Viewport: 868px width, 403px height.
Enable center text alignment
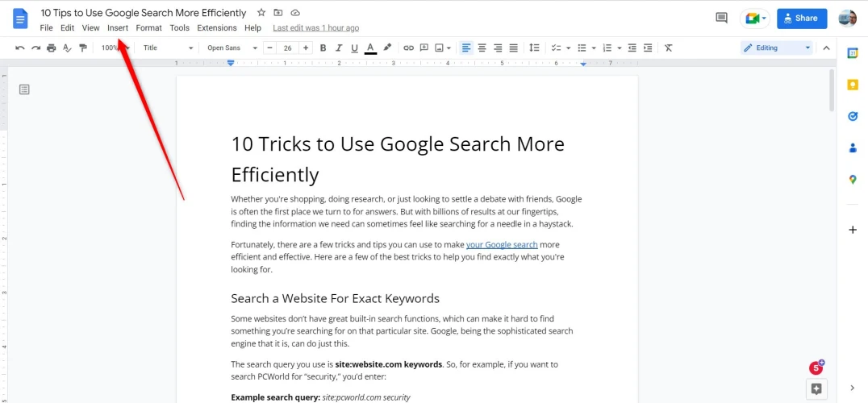click(482, 48)
